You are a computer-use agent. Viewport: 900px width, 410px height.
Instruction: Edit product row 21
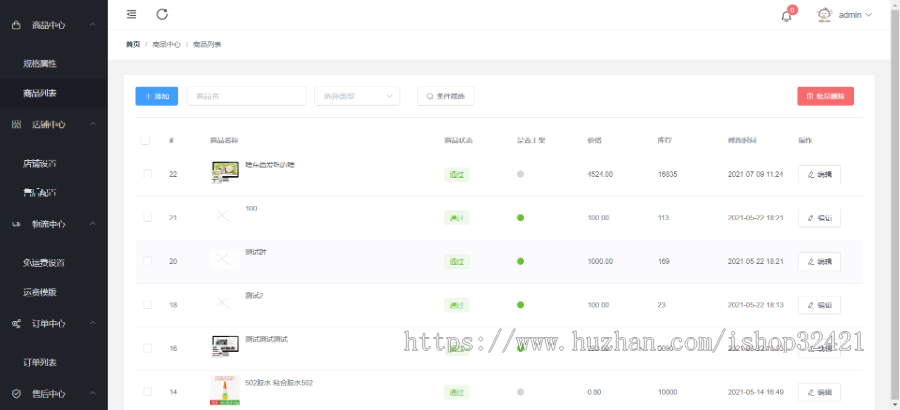pos(819,218)
